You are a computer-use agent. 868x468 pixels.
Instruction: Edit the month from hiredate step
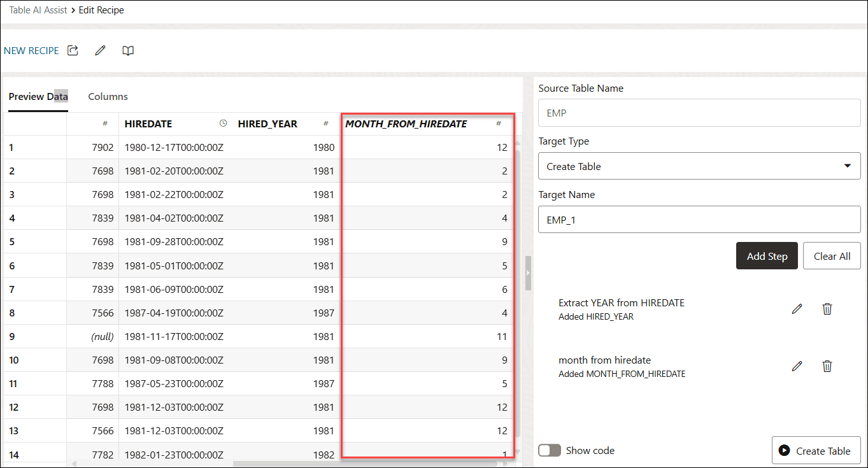coord(797,365)
